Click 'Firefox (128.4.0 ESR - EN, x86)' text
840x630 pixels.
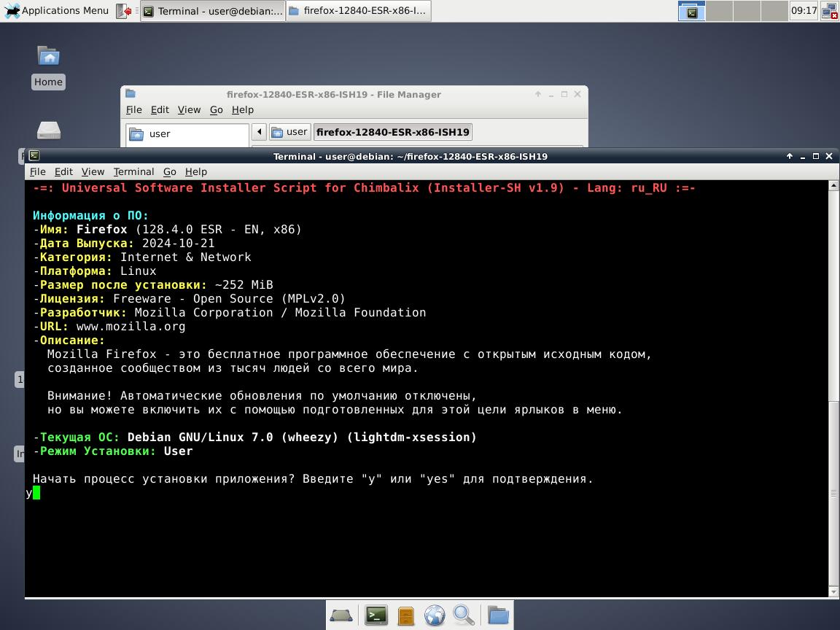(189, 229)
